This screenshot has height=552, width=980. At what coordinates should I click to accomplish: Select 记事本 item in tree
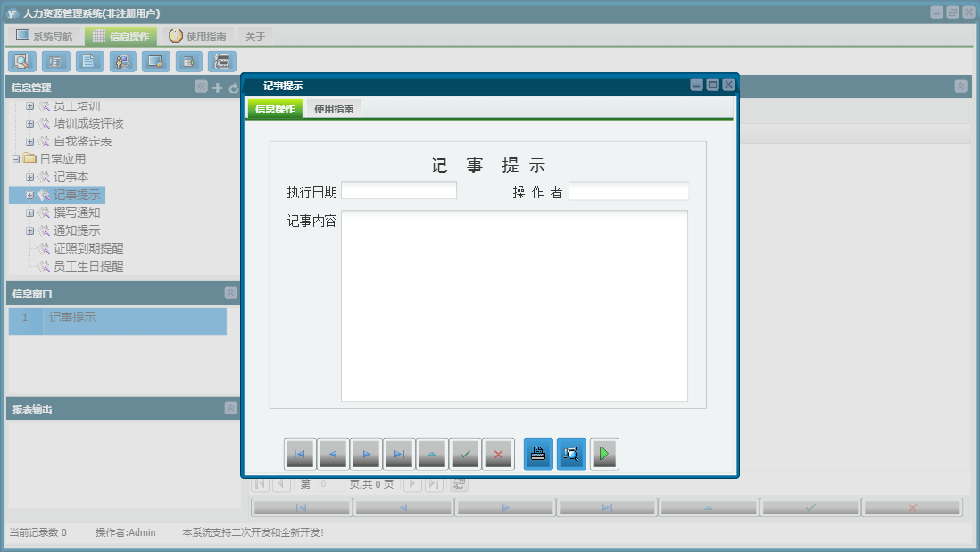point(71,178)
